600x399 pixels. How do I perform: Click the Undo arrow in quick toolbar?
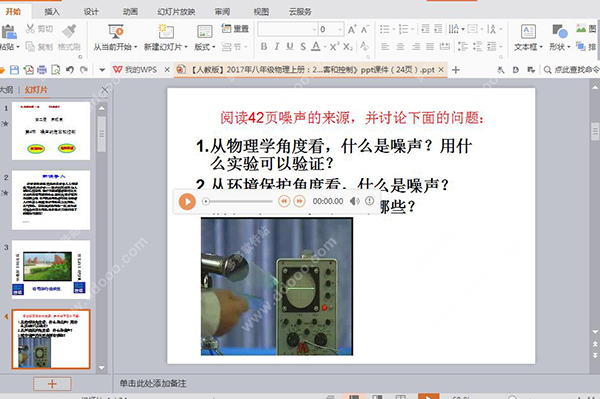tap(70, 70)
